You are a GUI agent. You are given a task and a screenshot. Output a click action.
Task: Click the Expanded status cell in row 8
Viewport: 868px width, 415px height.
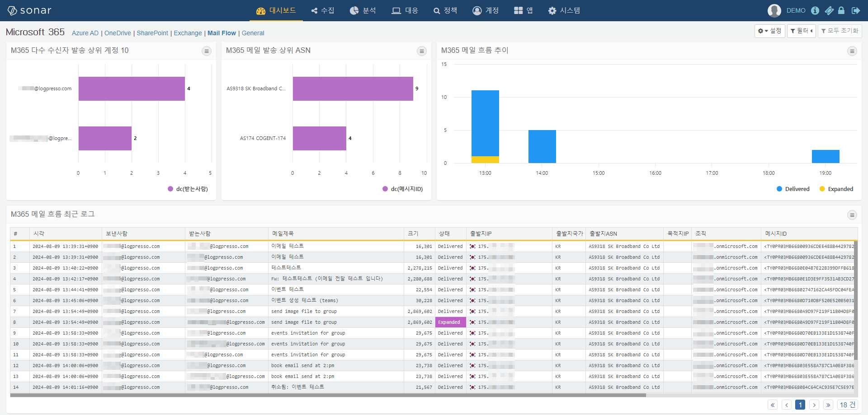pyautogui.click(x=450, y=322)
